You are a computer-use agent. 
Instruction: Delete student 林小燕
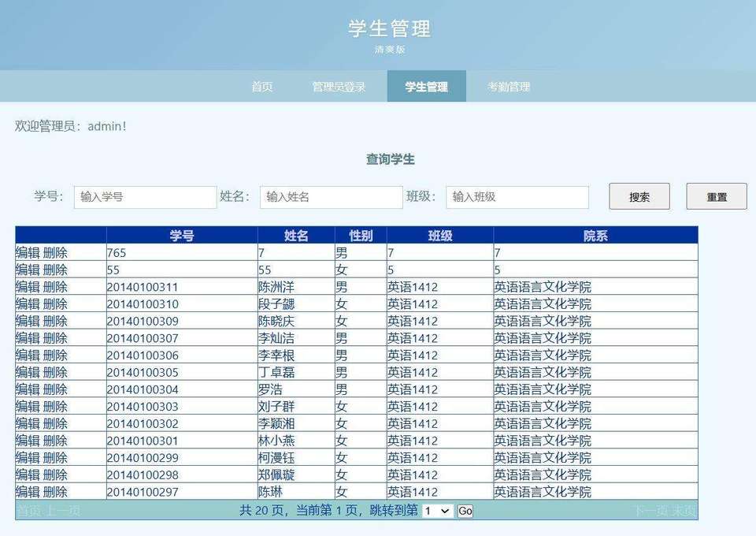pos(55,441)
